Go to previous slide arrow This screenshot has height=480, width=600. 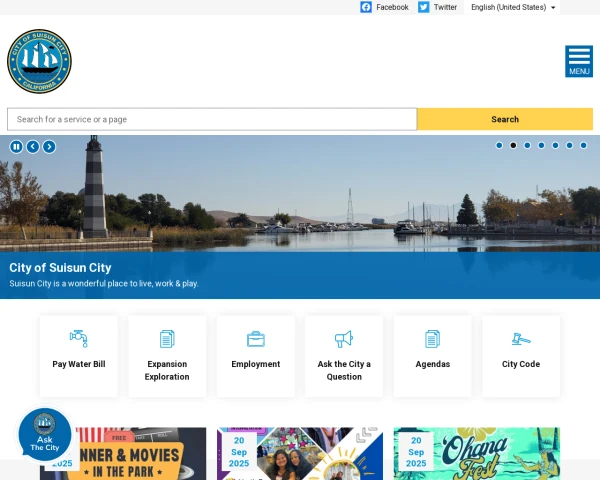pos(33,147)
